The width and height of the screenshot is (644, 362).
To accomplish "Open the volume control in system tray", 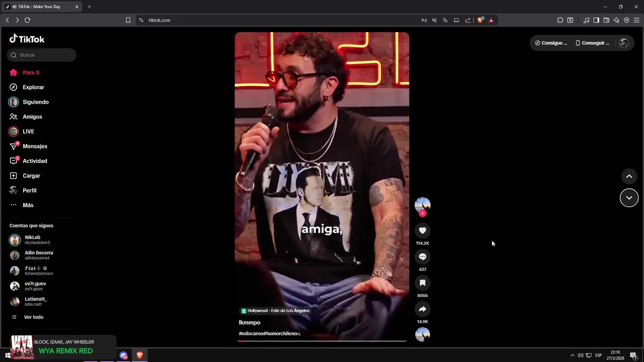I will 580,355.
